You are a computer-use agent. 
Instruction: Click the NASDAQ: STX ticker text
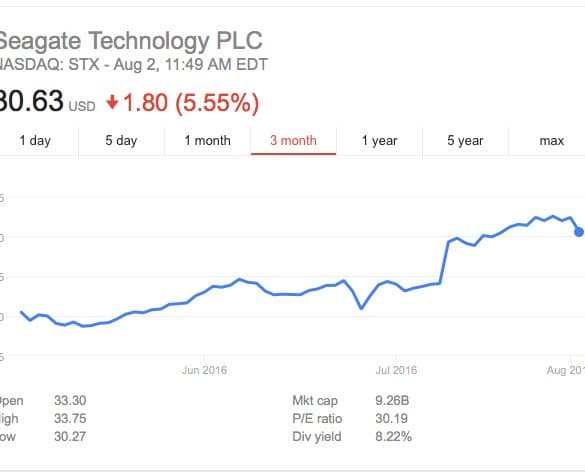click(49, 64)
